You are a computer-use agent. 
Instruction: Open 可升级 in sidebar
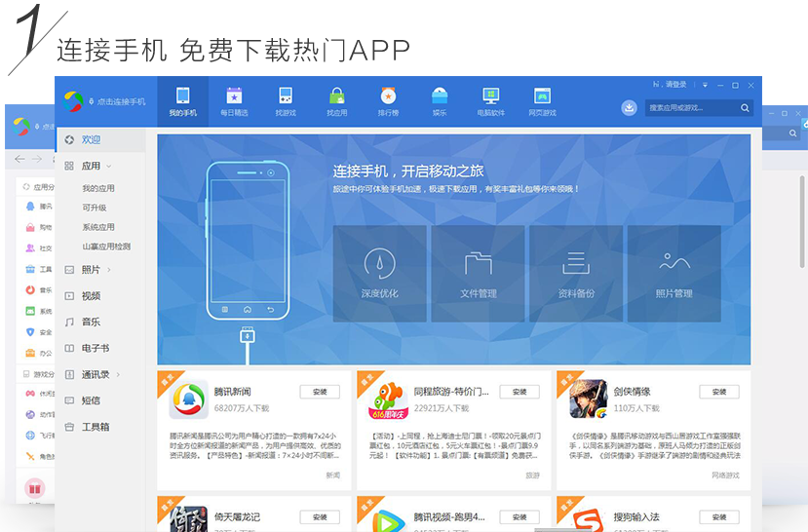click(x=95, y=208)
